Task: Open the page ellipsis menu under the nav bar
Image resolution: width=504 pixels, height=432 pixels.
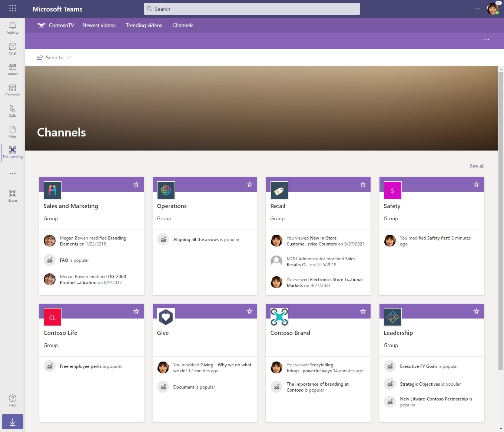Action: (486, 40)
